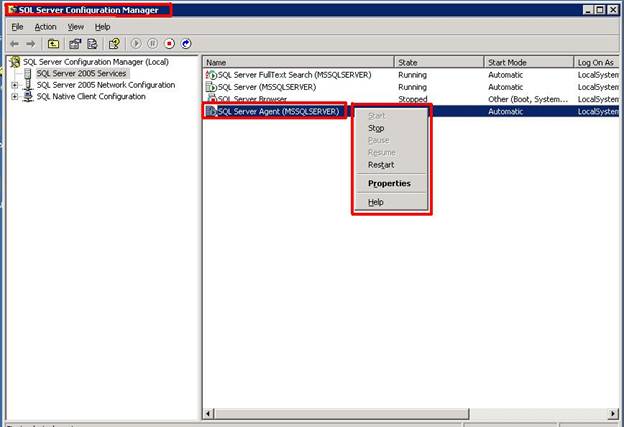The height and width of the screenshot is (427, 624).
Task: Click horizontal scrollbar right arrow
Action: point(613,414)
